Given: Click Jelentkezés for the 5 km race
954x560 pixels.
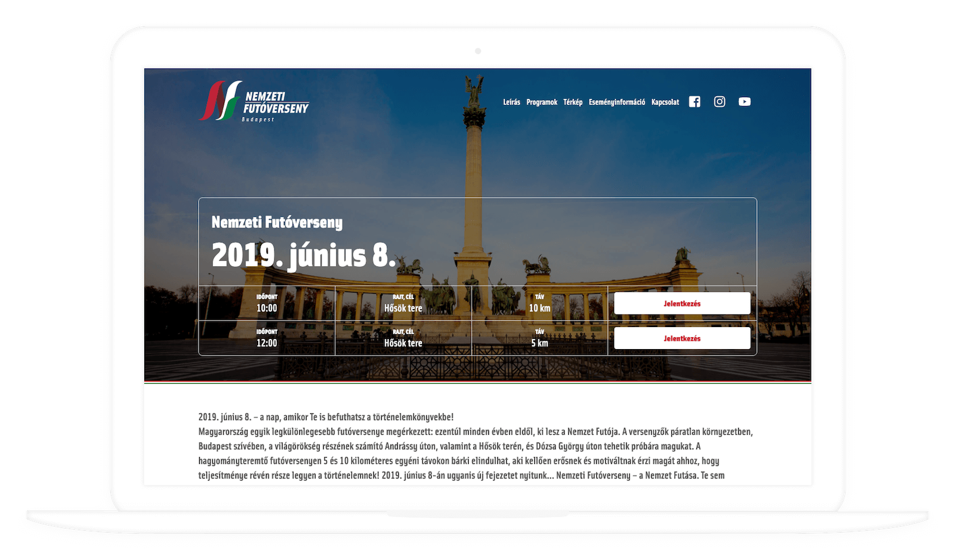Looking at the screenshot, I should point(682,338).
